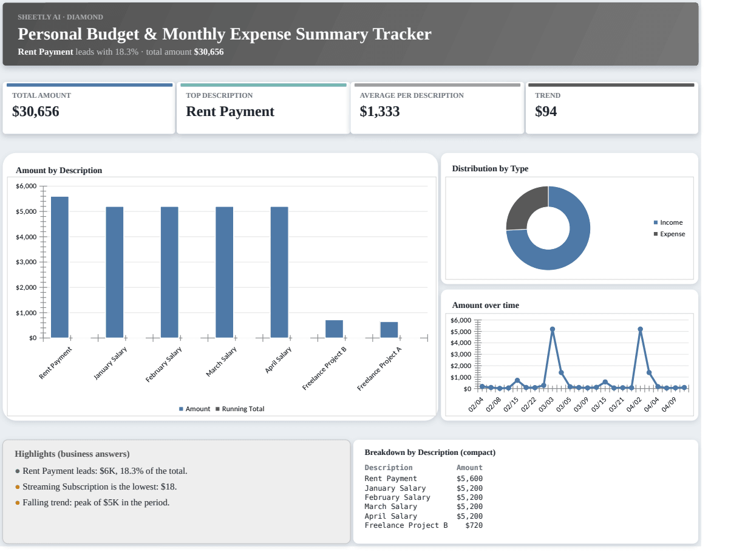Click the Freelance Project B bar
Screen dimensions: 745x560
[x=334, y=329]
